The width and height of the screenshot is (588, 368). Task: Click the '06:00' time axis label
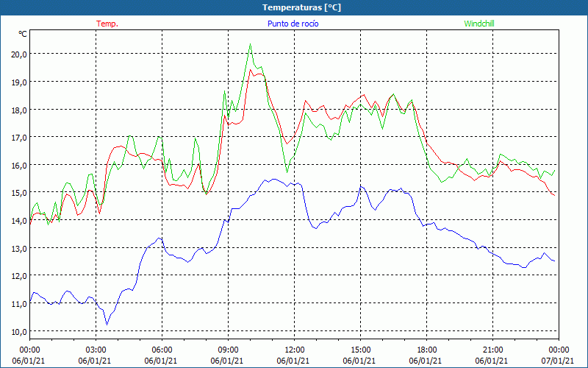pos(162,350)
